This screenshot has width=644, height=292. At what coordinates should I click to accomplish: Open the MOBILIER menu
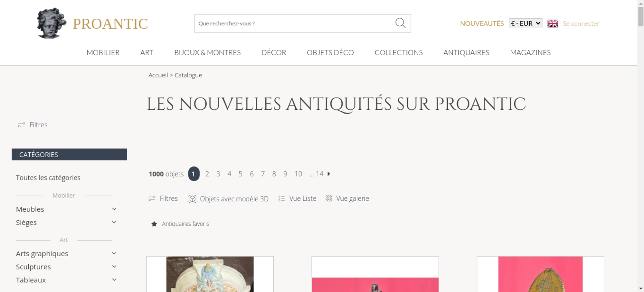103,52
